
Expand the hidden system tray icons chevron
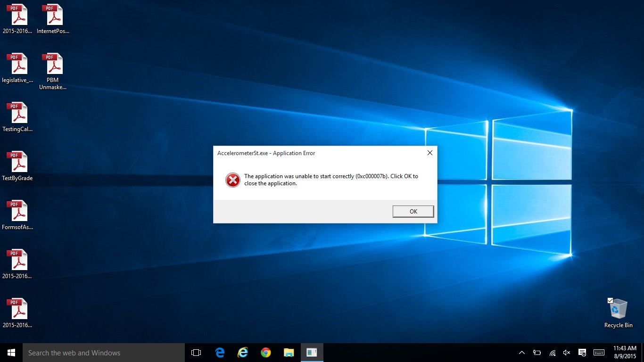pos(522,353)
